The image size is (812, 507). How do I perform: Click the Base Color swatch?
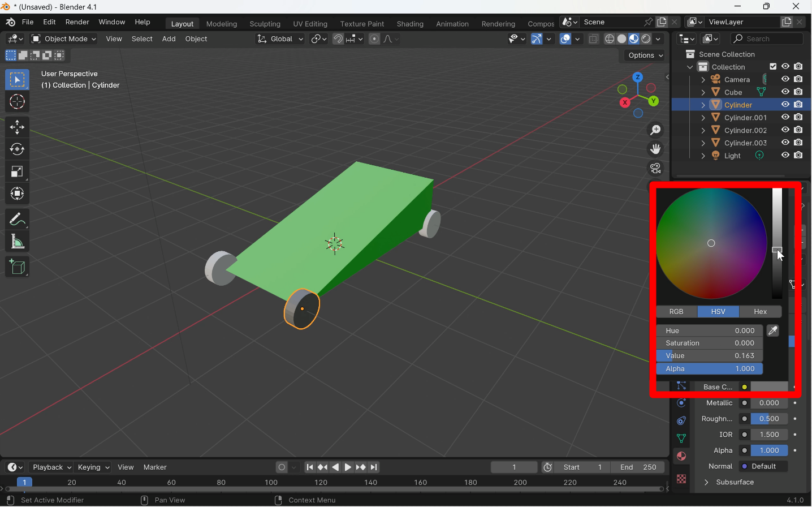point(769,387)
